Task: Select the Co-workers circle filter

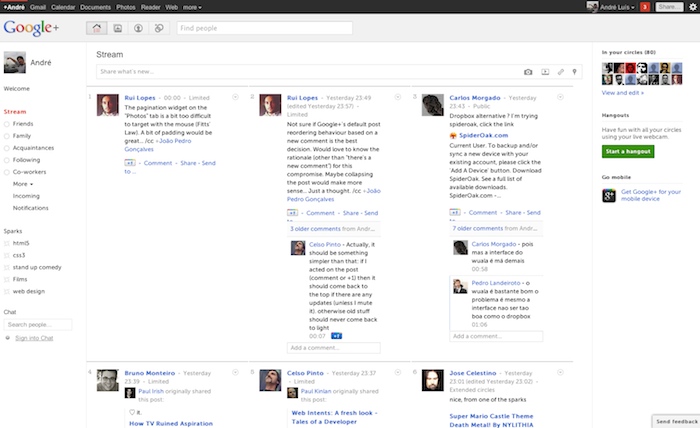Action: pos(27,171)
